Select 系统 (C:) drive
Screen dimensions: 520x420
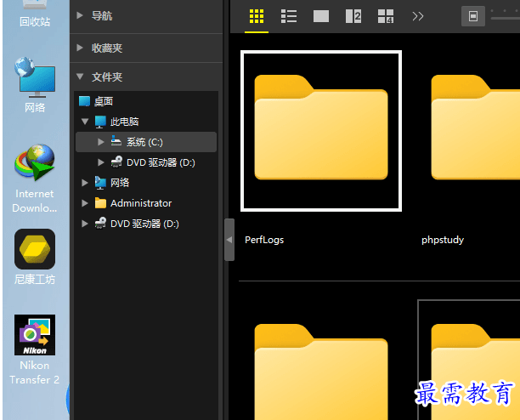pos(144,142)
